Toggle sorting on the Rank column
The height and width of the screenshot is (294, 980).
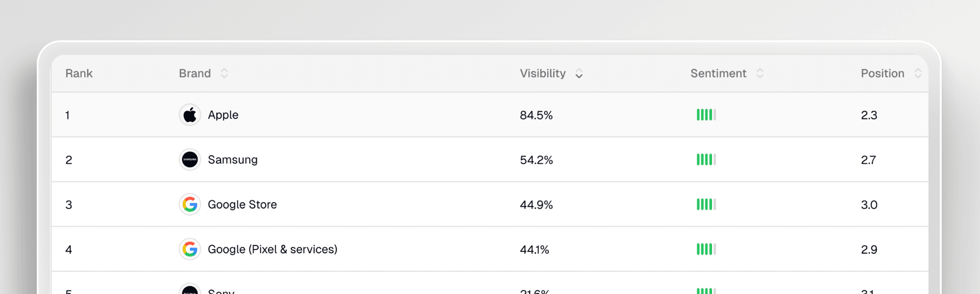79,73
